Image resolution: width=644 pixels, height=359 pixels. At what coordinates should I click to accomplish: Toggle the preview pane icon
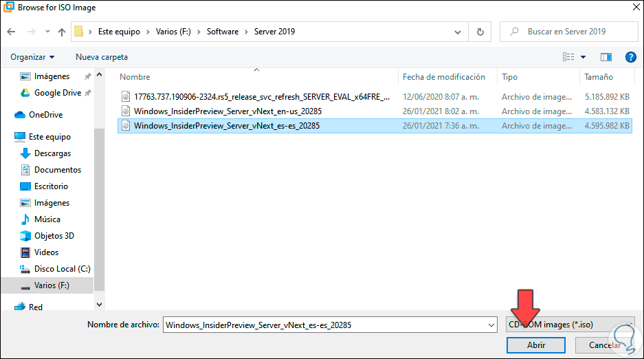[x=606, y=57]
